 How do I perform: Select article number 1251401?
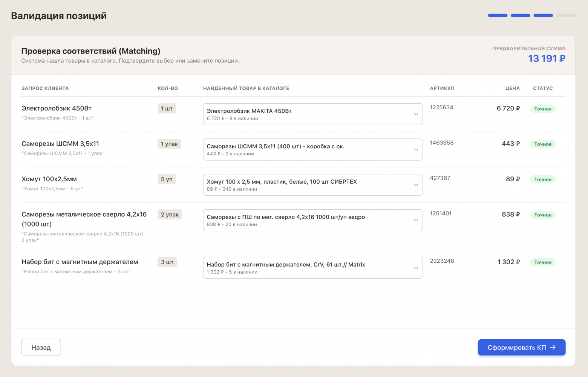pyautogui.click(x=441, y=213)
